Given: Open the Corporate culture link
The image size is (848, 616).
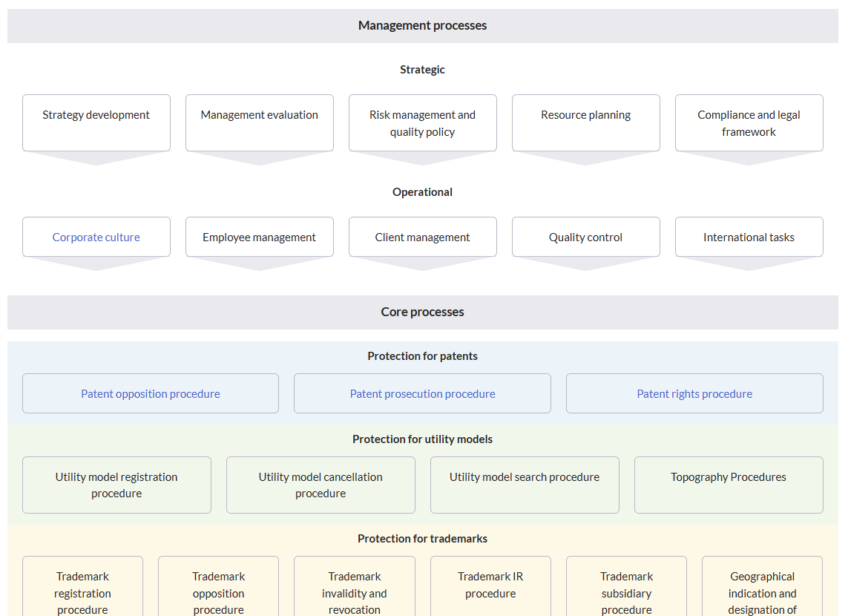Looking at the screenshot, I should click(96, 237).
